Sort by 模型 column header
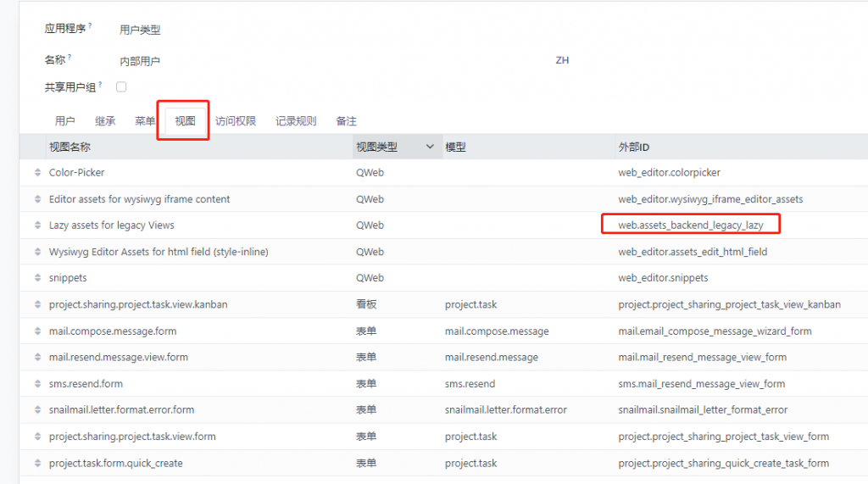The image size is (868, 484). pos(455,147)
